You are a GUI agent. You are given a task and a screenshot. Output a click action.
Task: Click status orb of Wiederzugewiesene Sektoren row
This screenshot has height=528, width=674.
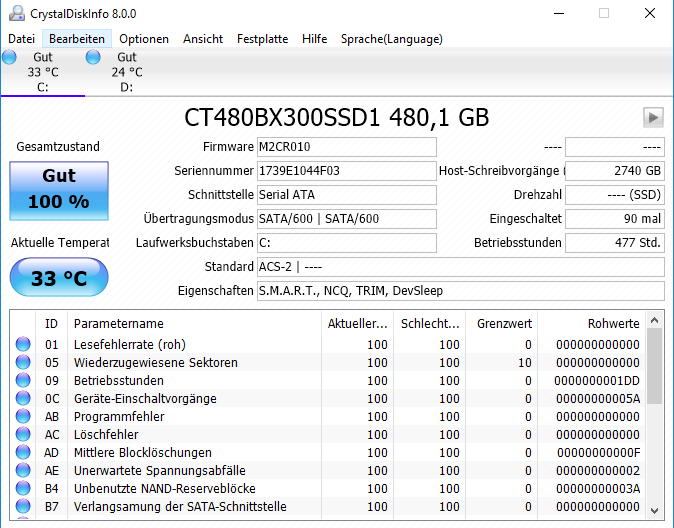tap(23, 362)
